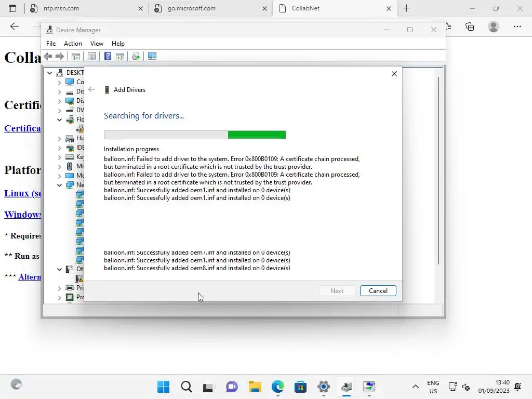Image resolution: width=532 pixels, height=399 pixels.
Task: Click the back arrow in Add Drivers dialog
Action: click(91, 89)
